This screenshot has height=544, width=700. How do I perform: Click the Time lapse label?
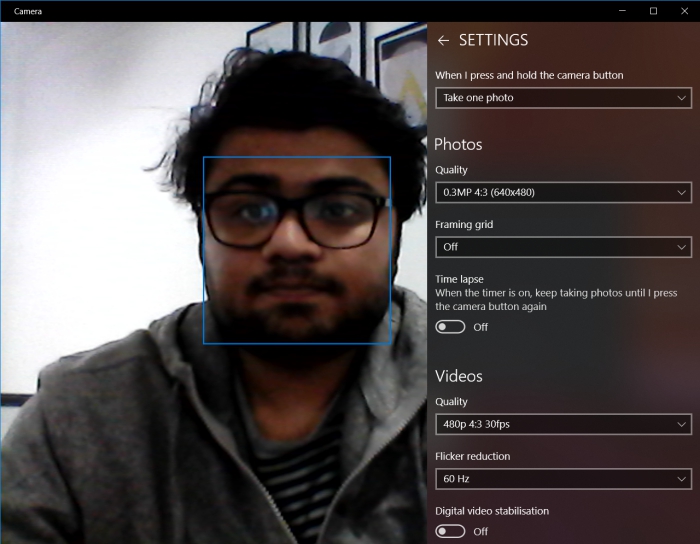pos(459,279)
